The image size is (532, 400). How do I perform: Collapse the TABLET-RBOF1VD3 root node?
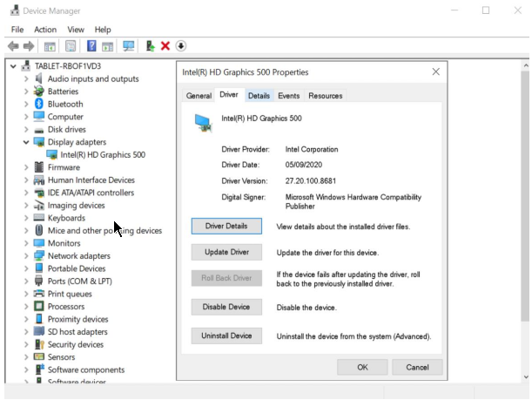12,66
